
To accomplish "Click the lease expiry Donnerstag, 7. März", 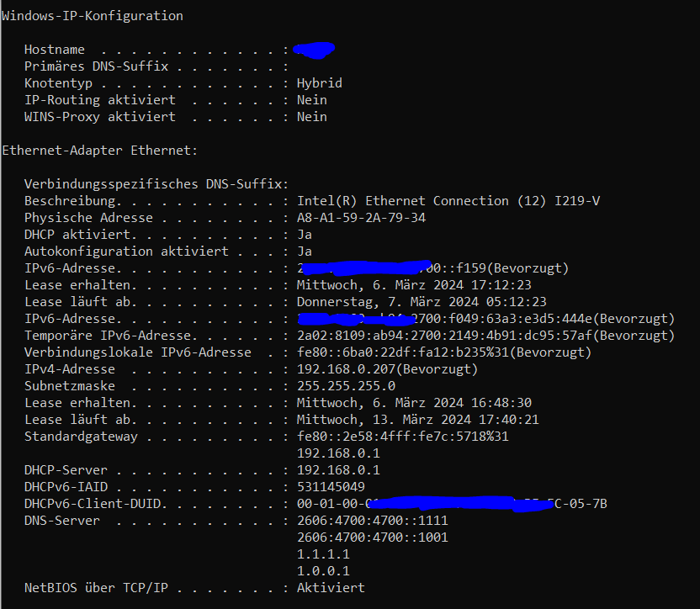I will click(422, 302).
